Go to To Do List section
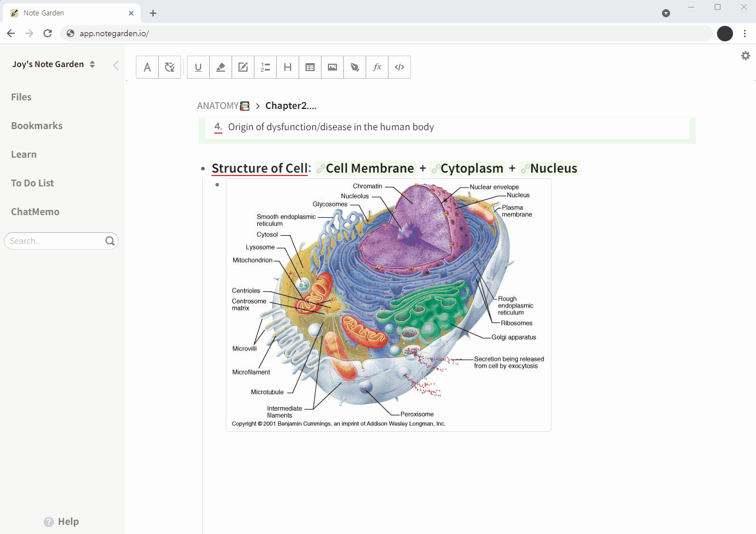This screenshot has width=756, height=534. click(x=32, y=183)
